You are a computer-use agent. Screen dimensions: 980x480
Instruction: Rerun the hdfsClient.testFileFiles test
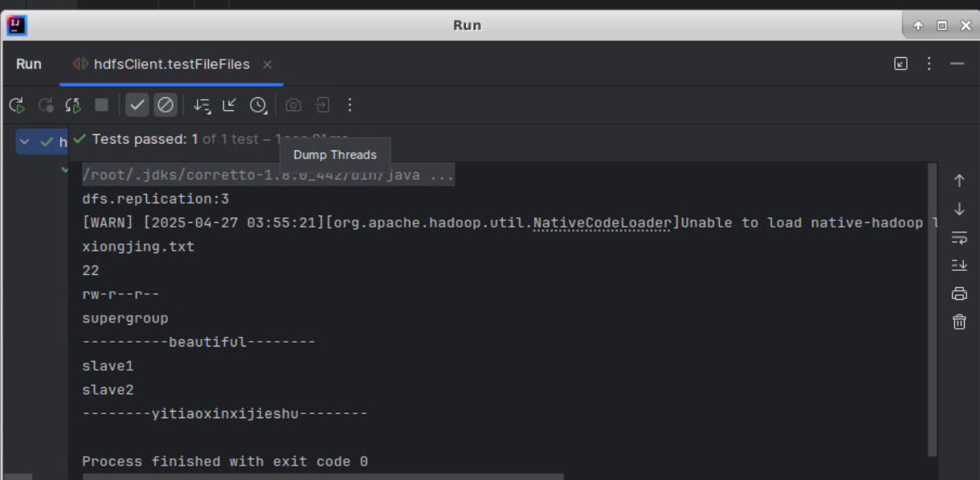point(17,105)
